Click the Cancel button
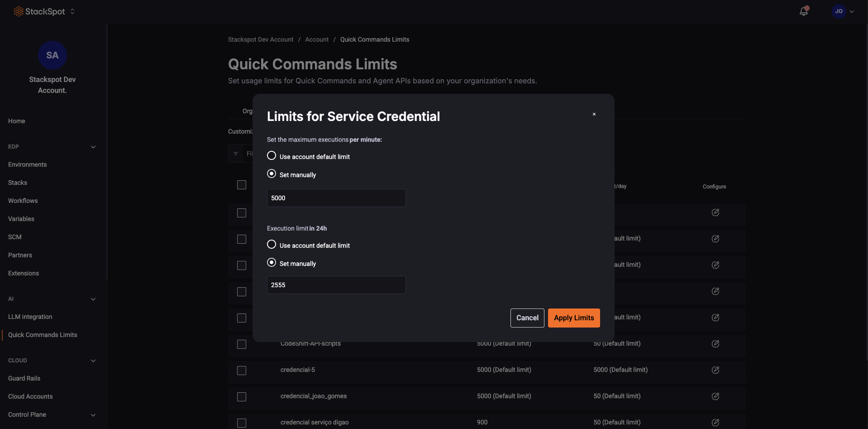Image resolution: width=868 pixels, height=429 pixels. (527, 318)
